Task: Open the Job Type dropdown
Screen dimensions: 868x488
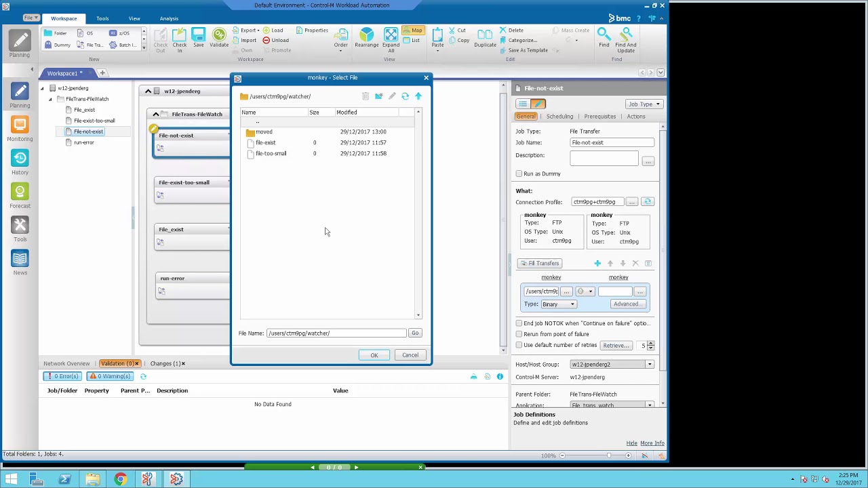Action: (644, 104)
